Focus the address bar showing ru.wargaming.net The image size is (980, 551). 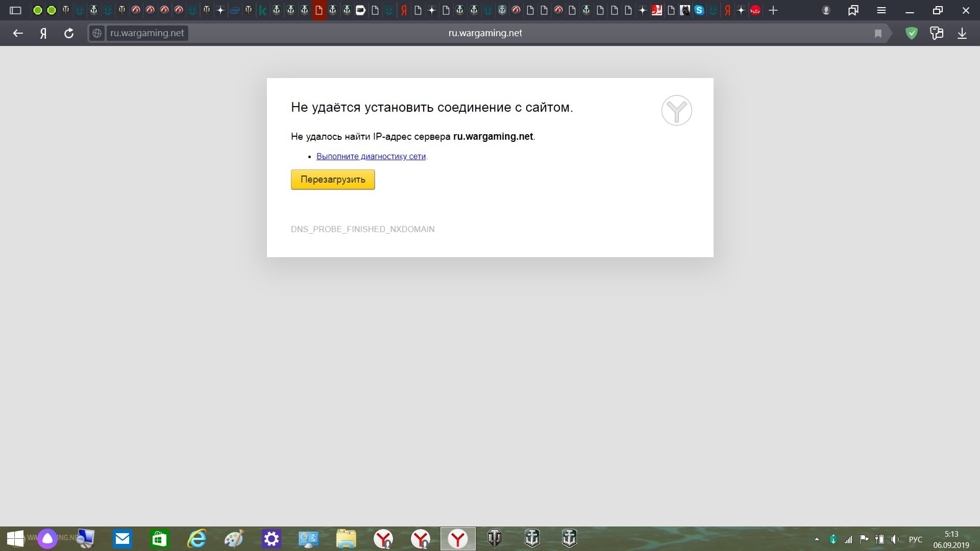pyautogui.click(x=485, y=33)
